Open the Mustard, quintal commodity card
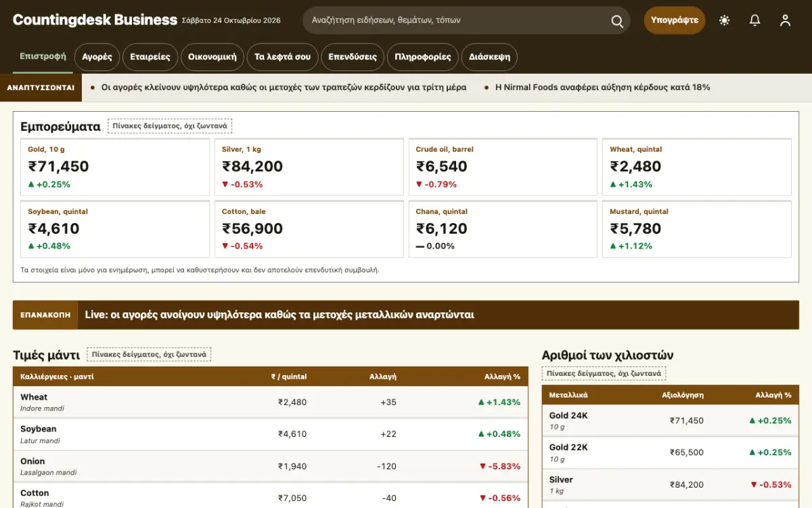This screenshot has height=508, width=812. [x=697, y=229]
